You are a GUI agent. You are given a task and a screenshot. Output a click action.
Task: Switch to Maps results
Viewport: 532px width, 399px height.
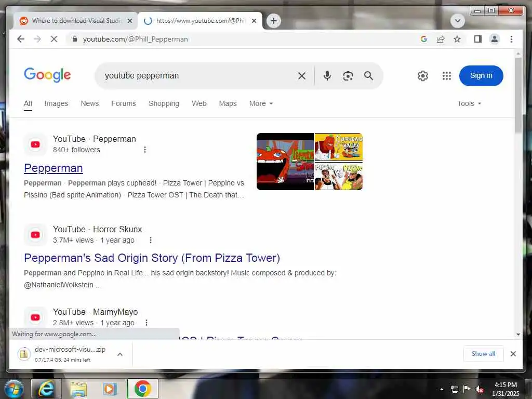point(228,103)
